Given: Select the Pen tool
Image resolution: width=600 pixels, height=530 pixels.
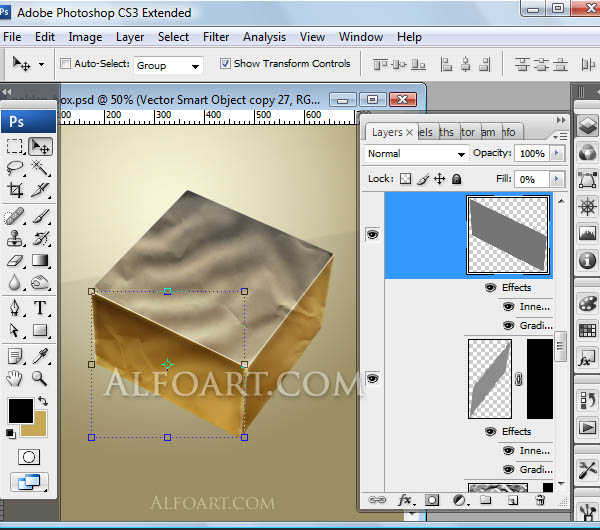Looking at the screenshot, I should [15, 308].
